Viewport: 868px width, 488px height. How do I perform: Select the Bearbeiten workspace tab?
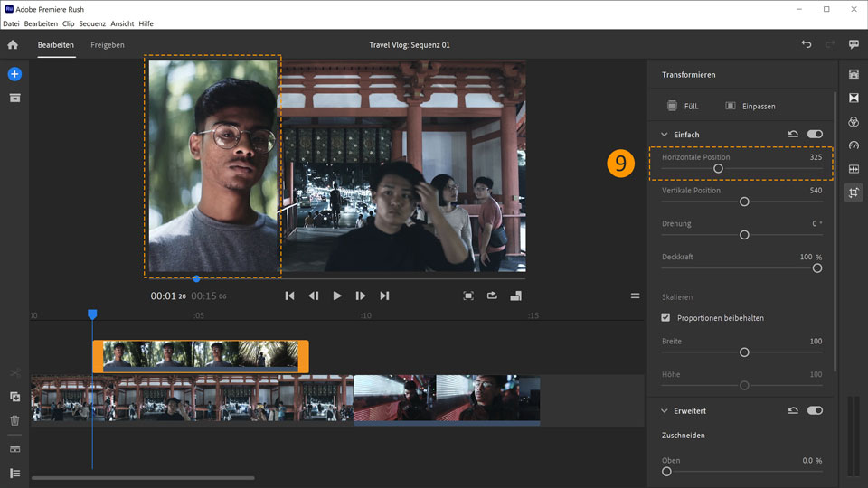[x=56, y=45]
